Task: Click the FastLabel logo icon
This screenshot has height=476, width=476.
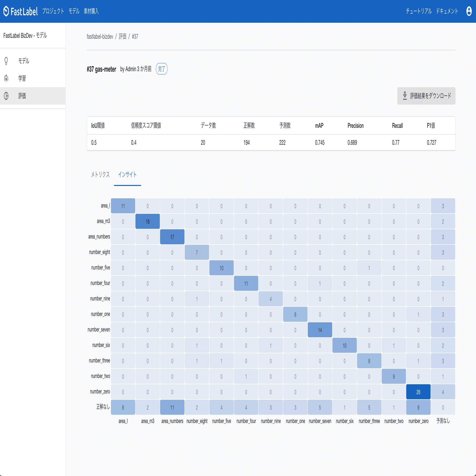Action: pos(6,11)
